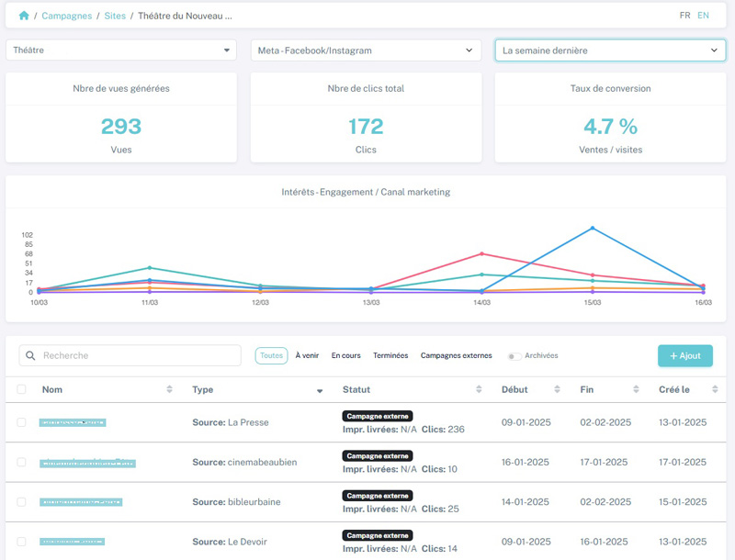Viewport: 735px width, 560px height.
Task: Expand the Meta - Facebook/Instagram channel dropdown
Action: pyautogui.click(x=366, y=50)
